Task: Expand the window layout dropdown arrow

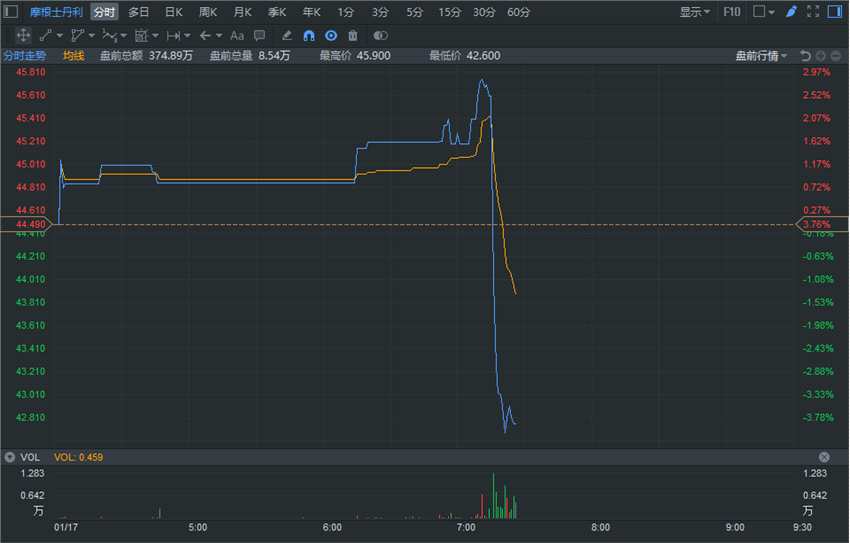Action: (771, 12)
